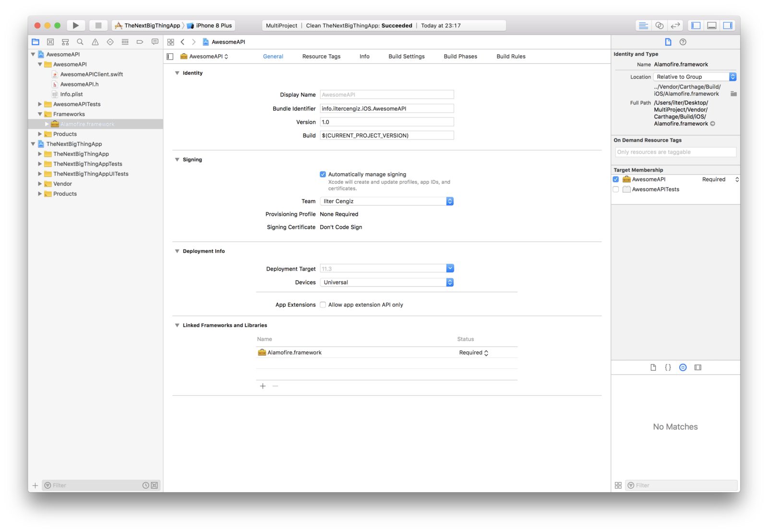Go back in editor history
The height and width of the screenshot is (532, 768).
coord(182,42)
